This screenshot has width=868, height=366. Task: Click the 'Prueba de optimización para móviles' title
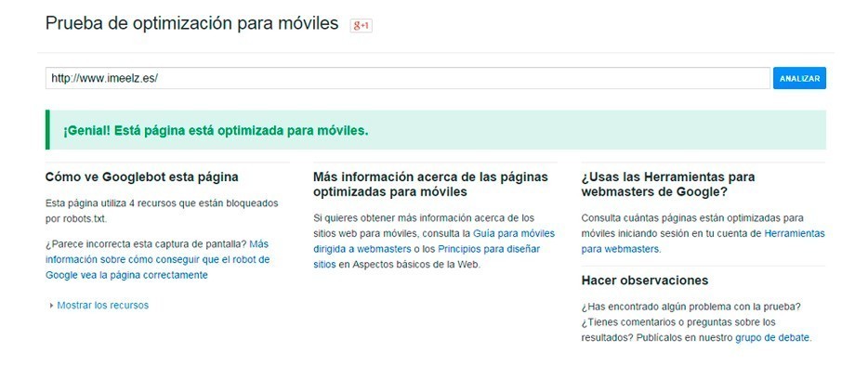click(x=191, y=24)
